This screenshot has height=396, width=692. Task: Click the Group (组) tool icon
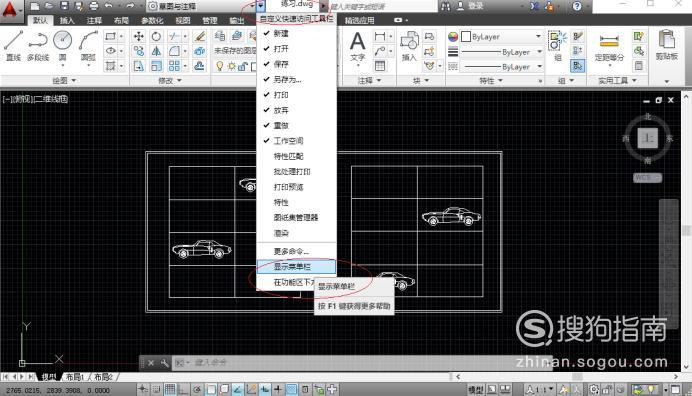[x=558, y=45]
